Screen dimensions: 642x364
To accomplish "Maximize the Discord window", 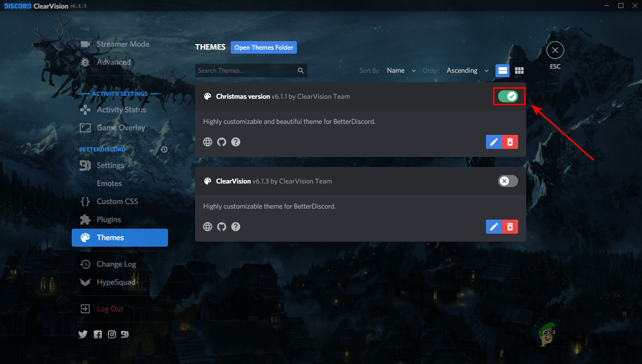I will tap(621, 6).
